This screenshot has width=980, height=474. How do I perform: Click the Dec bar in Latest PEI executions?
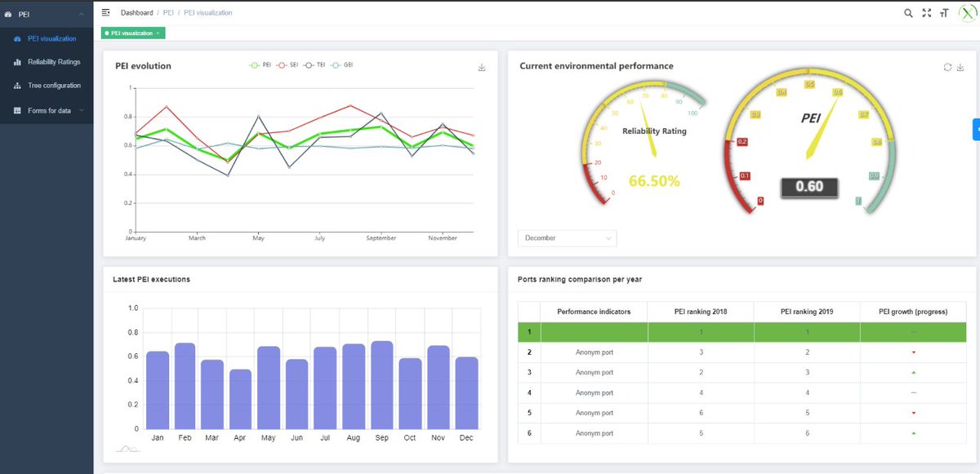tap(466, 393)
